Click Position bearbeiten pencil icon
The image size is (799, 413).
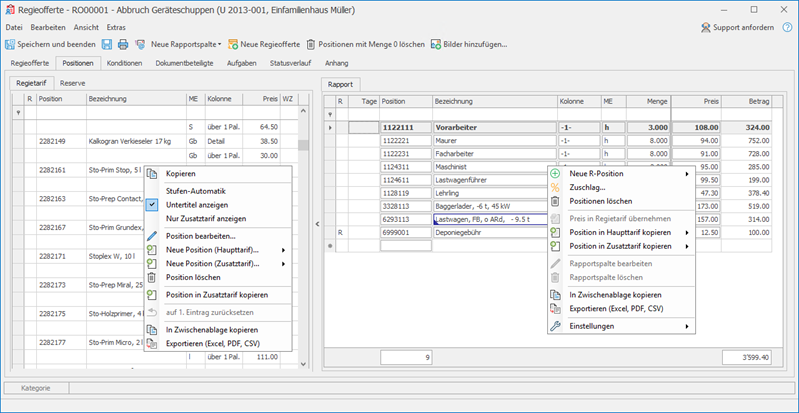153,235
